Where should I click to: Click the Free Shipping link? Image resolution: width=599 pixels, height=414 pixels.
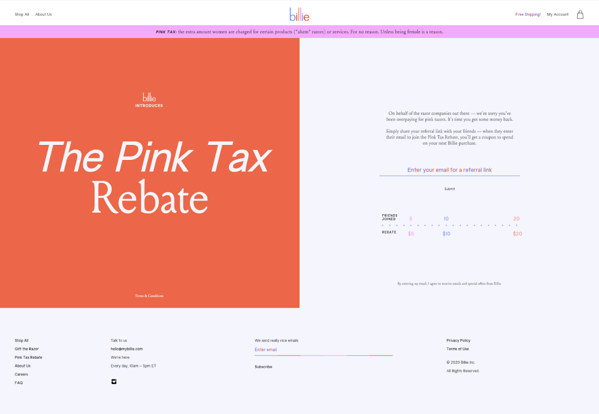528,15
